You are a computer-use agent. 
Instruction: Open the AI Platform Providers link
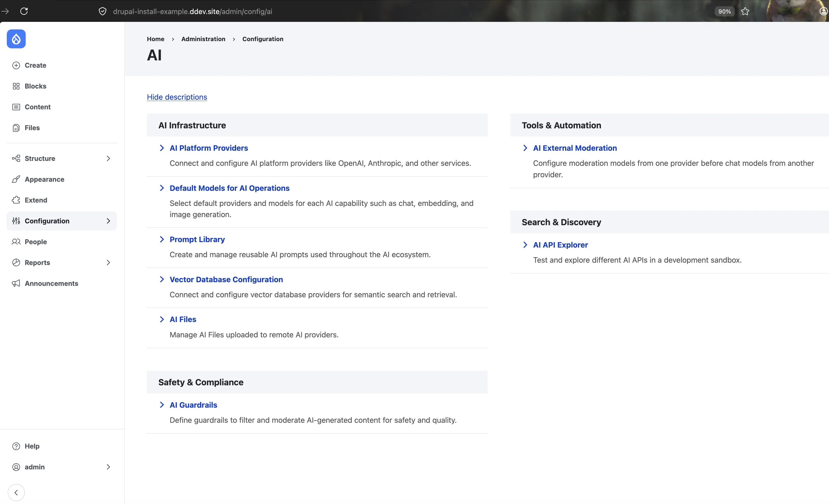(209, 148)
